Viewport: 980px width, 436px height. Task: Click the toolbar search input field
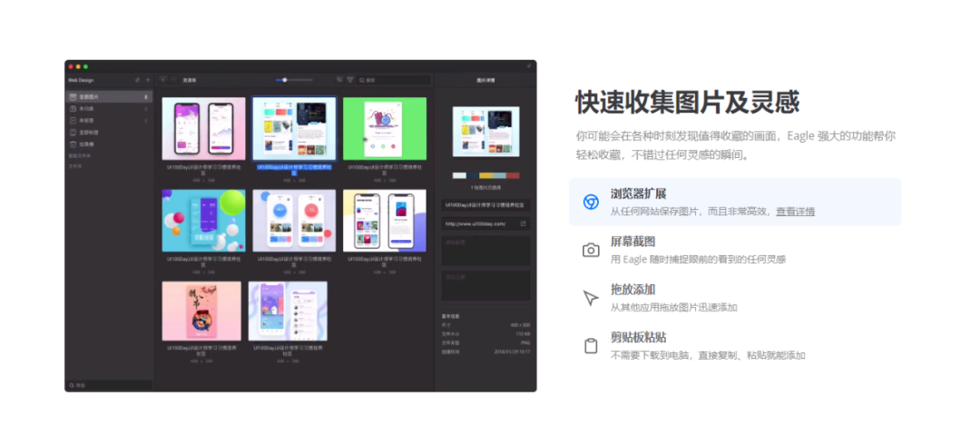coord(394,80)
